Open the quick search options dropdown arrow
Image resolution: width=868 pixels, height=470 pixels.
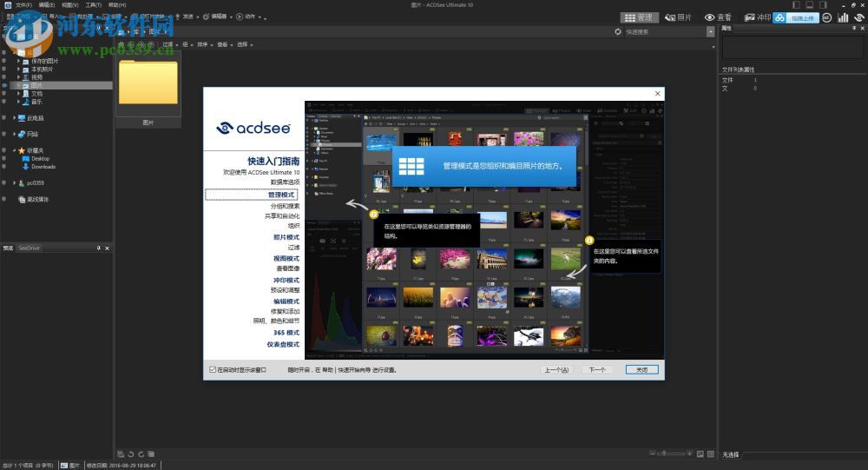pos(710,32)
